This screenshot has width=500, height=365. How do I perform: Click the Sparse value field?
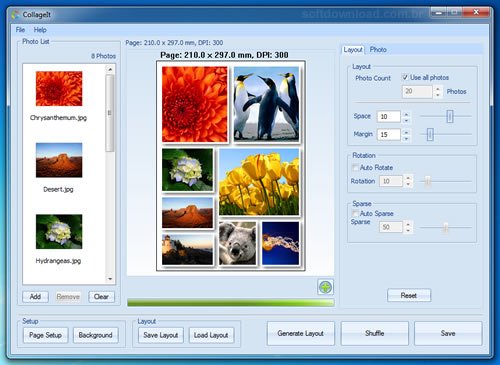[391, 227]
